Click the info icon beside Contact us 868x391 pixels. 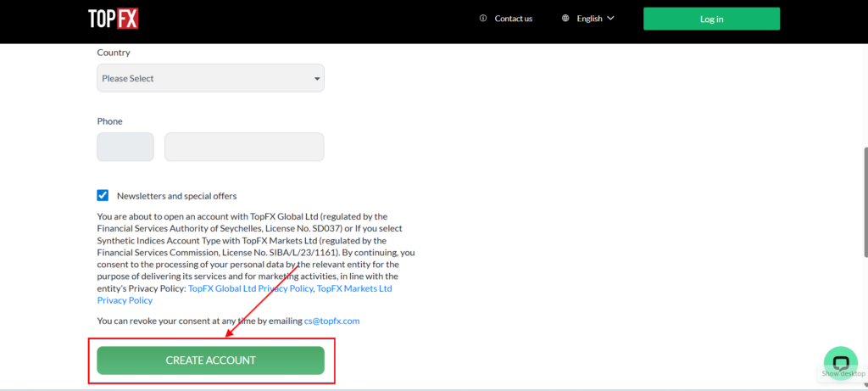point(483,19)
